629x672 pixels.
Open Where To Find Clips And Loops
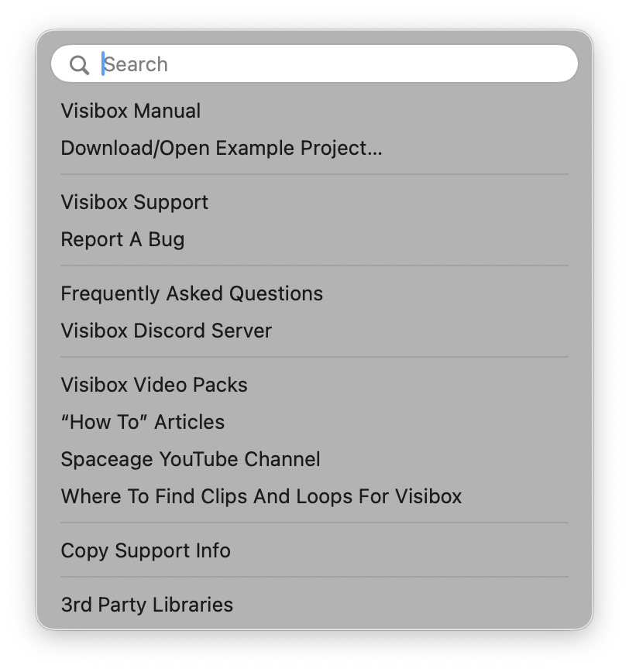pyautogui.click(x=261, y=496)
